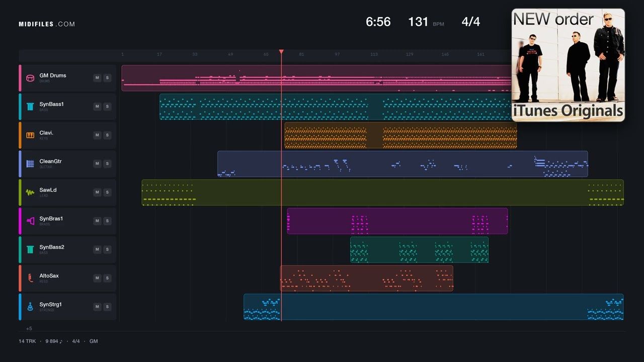Click the SynBras1 magenta clip region
The image size is (644, 362).
click(397, 221)
